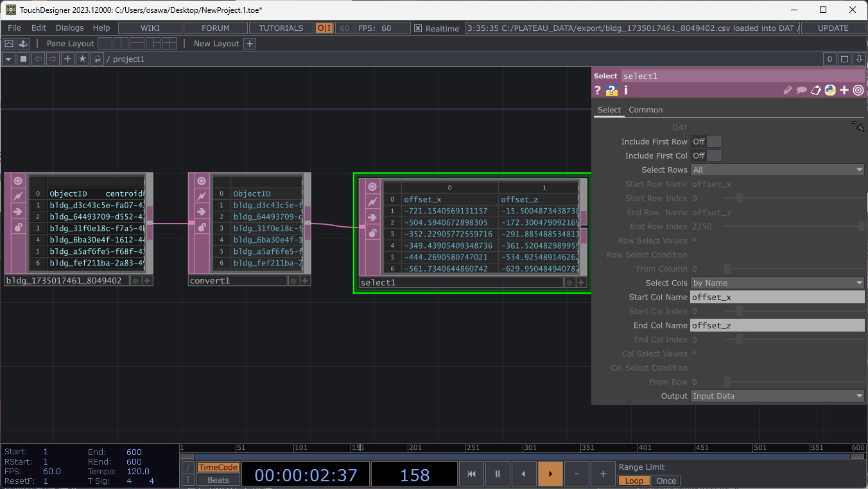The height and width of the screenshot is (489, 868).
Task: Toggle the display flag on convert1
Action: (293, 281)
